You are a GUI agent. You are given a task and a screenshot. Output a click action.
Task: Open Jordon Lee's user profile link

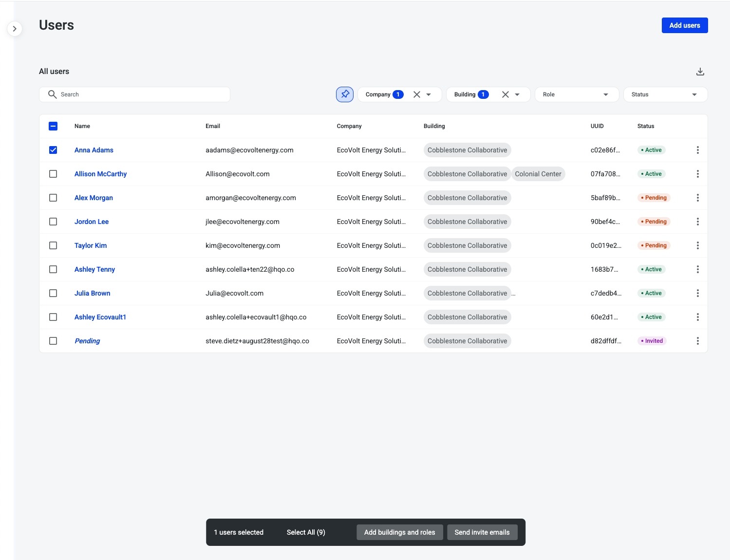click(x=92, y=222)
